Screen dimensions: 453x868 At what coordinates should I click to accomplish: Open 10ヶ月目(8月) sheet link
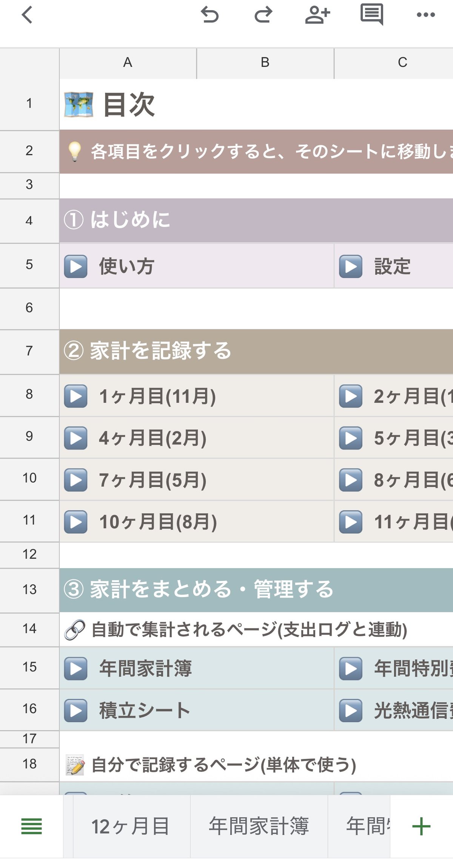(158, 522)
